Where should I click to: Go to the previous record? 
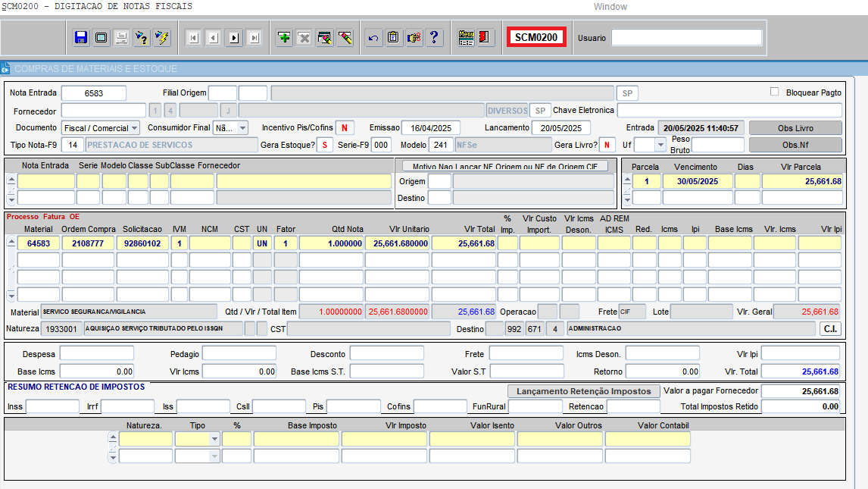(x=214, y=38)
